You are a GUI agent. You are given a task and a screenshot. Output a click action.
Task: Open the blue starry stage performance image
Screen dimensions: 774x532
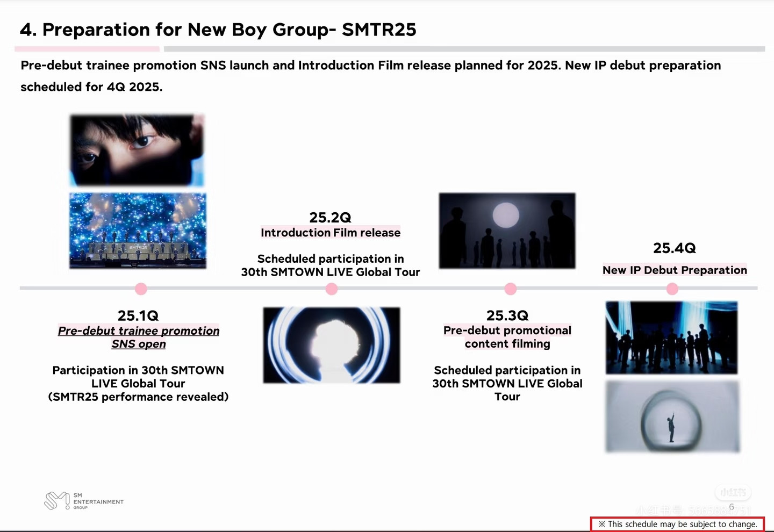pyautogui.click(x=138, y=231)
